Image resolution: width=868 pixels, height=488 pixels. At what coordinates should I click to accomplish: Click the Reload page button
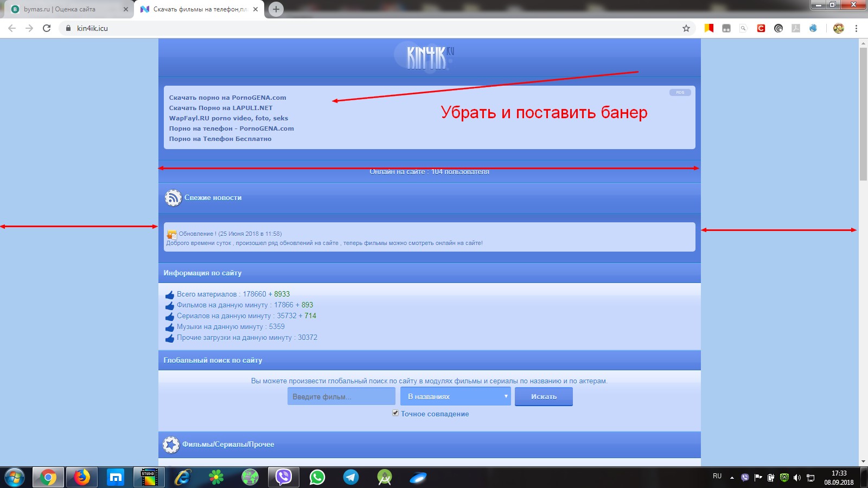point(47,28)
